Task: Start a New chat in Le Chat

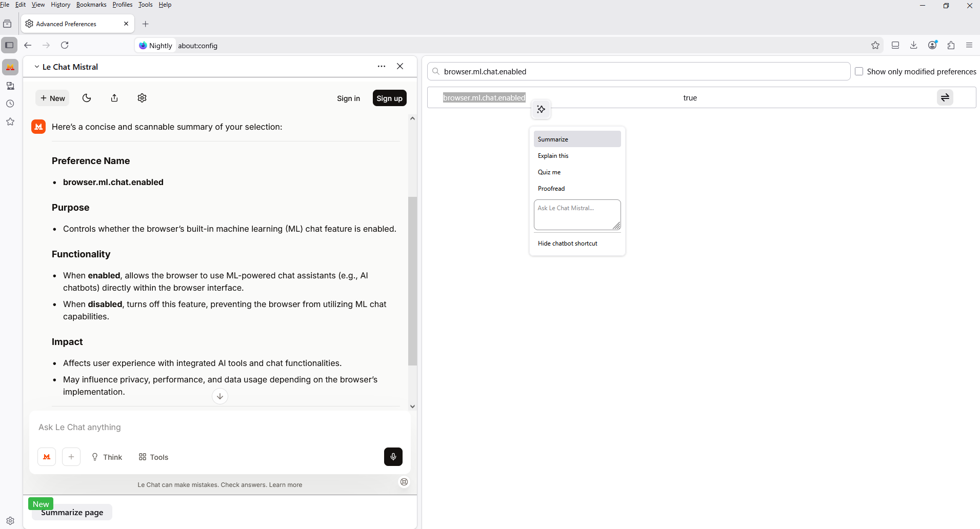Action: pyautogui.click(x=52, y=98)
